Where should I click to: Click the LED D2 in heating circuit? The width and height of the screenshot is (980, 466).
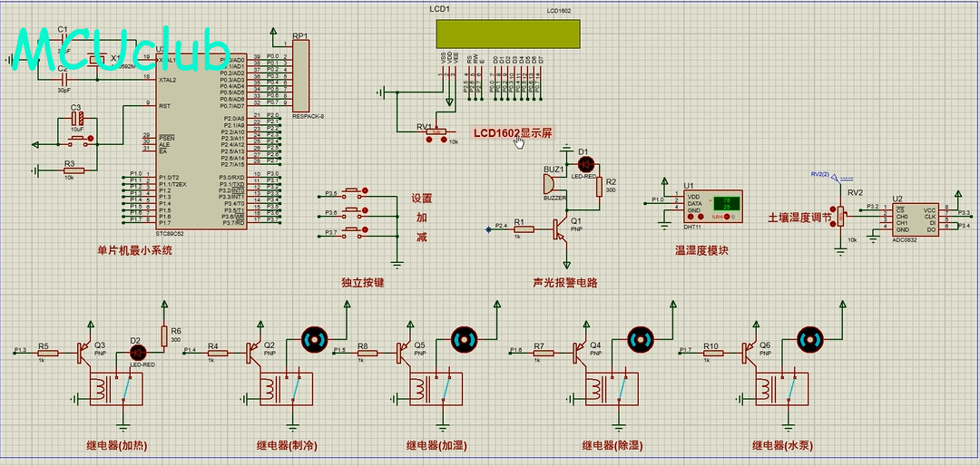pyautogui.click(x=136, y=353)
